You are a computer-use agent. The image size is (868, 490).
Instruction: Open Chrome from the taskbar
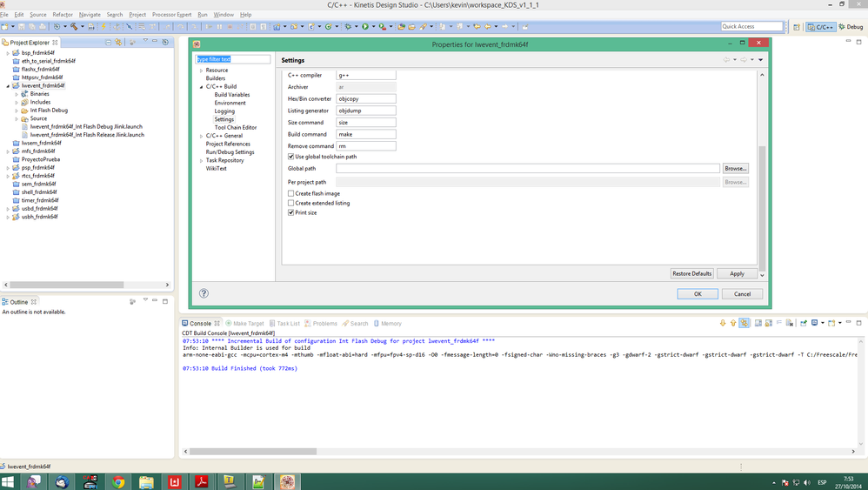coord(118,482)
